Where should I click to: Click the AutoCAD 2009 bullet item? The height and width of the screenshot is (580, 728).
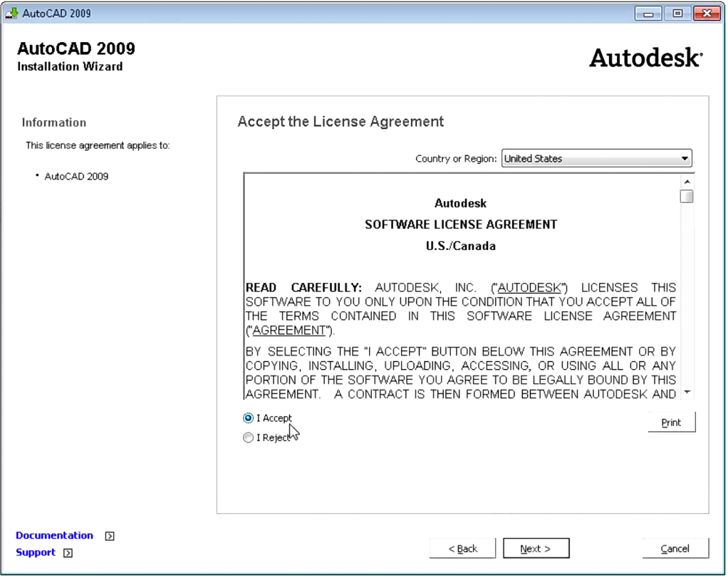[x=76, y=177]
